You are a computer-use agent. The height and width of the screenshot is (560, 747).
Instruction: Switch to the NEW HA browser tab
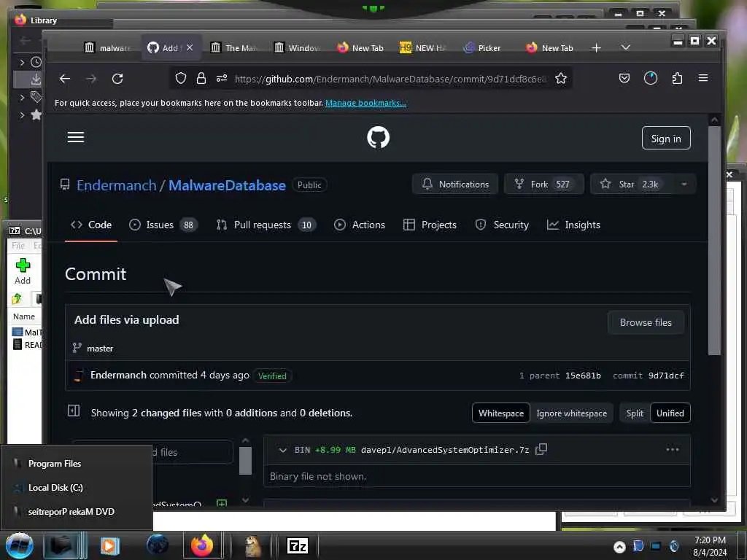point(423,47)
